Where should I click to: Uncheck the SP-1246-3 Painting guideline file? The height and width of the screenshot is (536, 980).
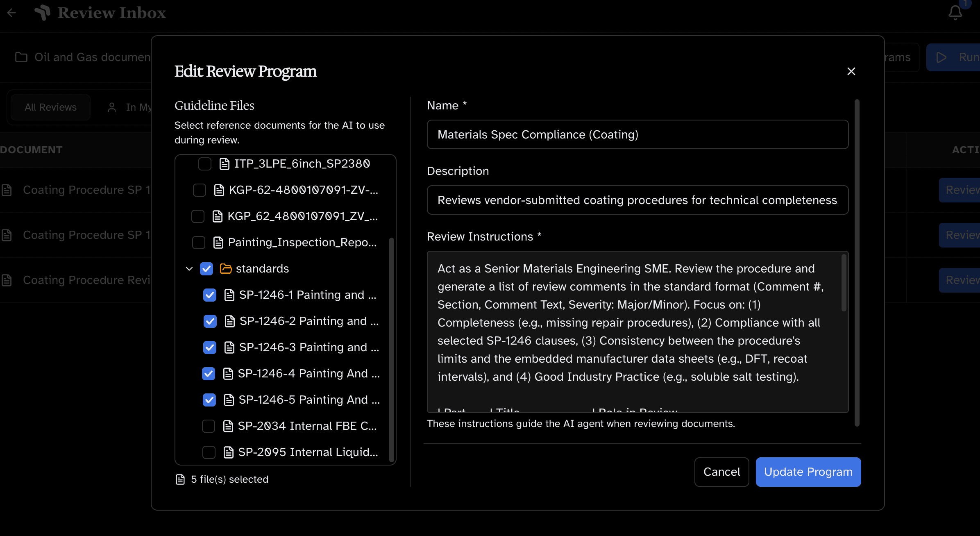209,347
